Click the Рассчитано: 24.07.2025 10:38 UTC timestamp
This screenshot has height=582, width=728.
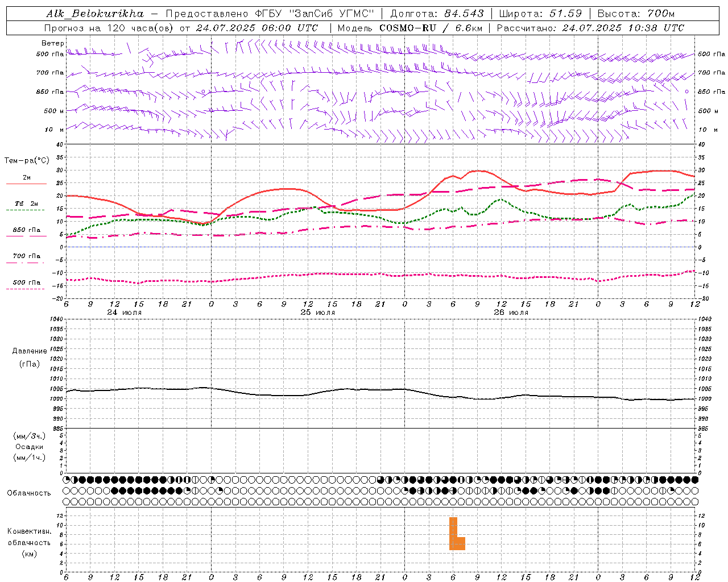590,27
